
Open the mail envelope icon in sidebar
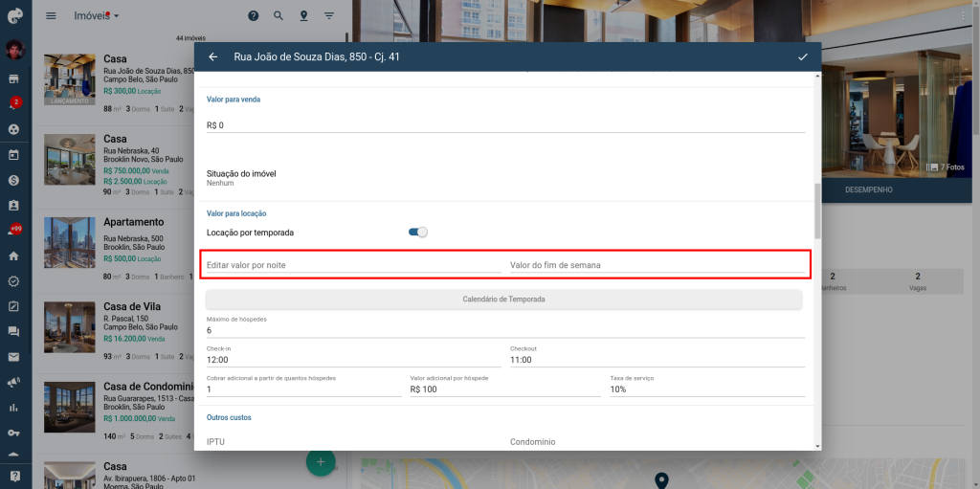tap(13, 357)
